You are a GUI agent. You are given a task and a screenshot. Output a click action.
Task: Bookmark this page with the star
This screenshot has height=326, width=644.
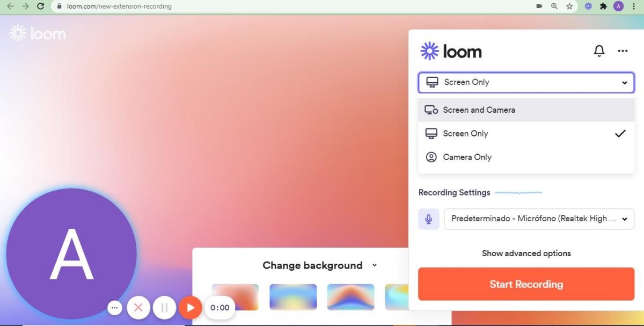point(569,6)
